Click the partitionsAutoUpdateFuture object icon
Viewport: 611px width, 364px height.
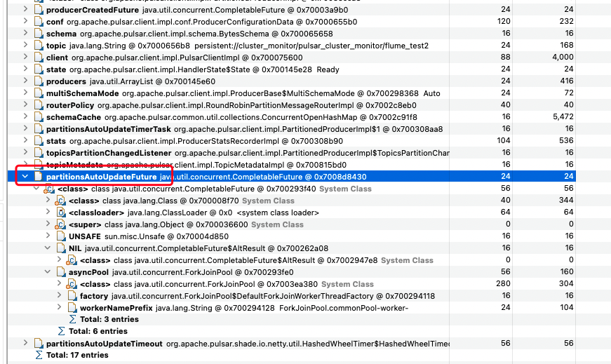tap(38, 177)
